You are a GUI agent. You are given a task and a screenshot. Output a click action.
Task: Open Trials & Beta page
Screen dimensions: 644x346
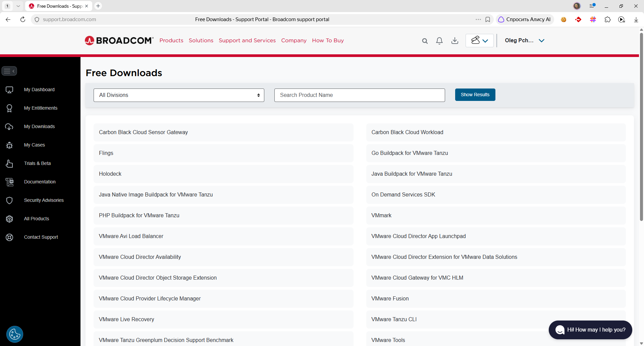point(37,163)
